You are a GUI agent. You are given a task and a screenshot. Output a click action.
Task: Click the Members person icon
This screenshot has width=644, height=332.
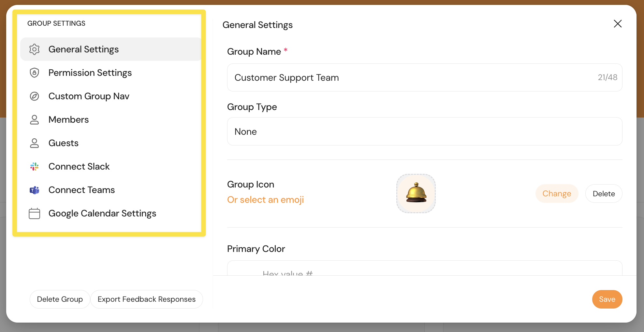34,119
